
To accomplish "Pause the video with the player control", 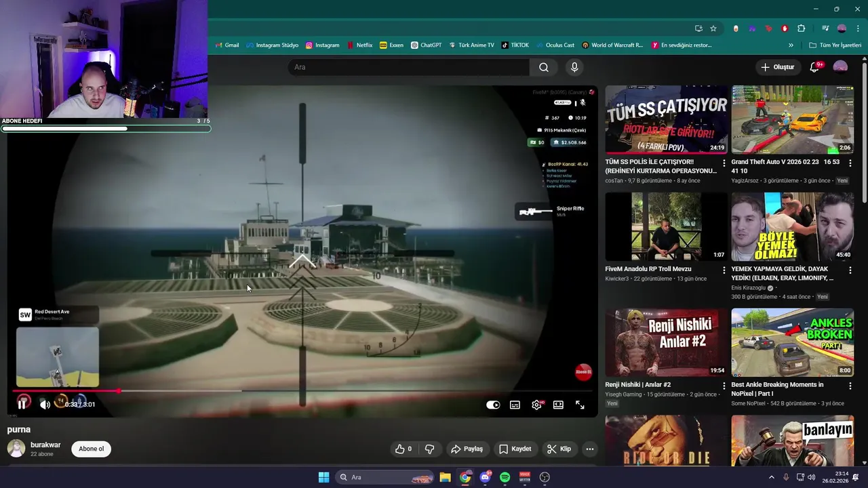I will tap(22, 405).
